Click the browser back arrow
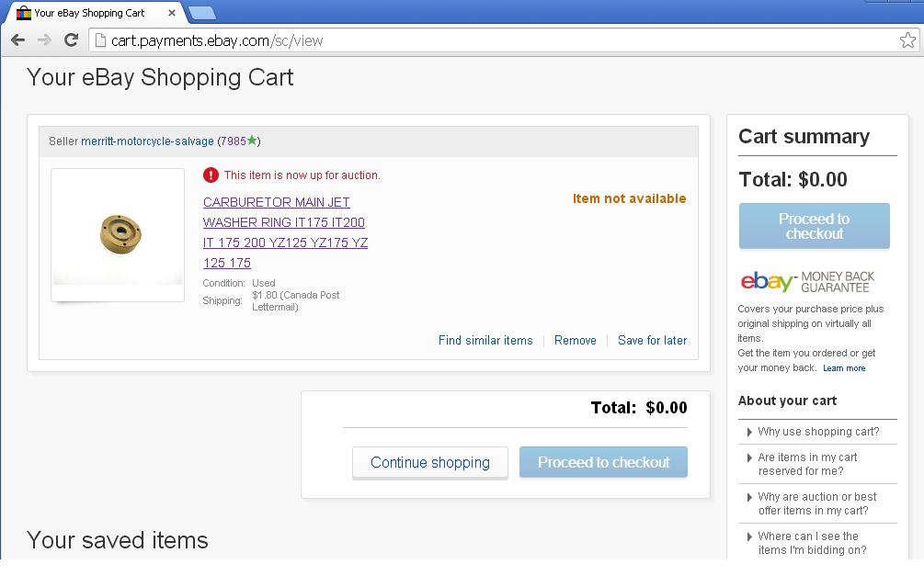 coord(17,40)
